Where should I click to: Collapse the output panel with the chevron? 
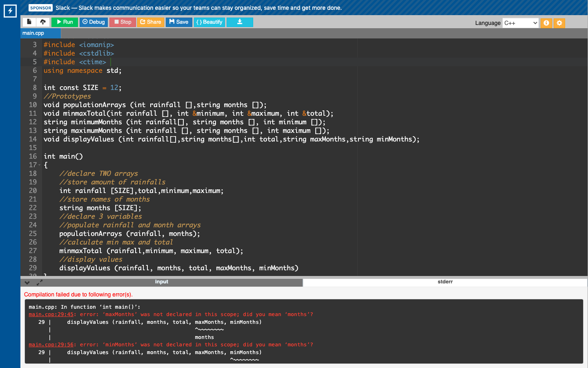[27, 283]
